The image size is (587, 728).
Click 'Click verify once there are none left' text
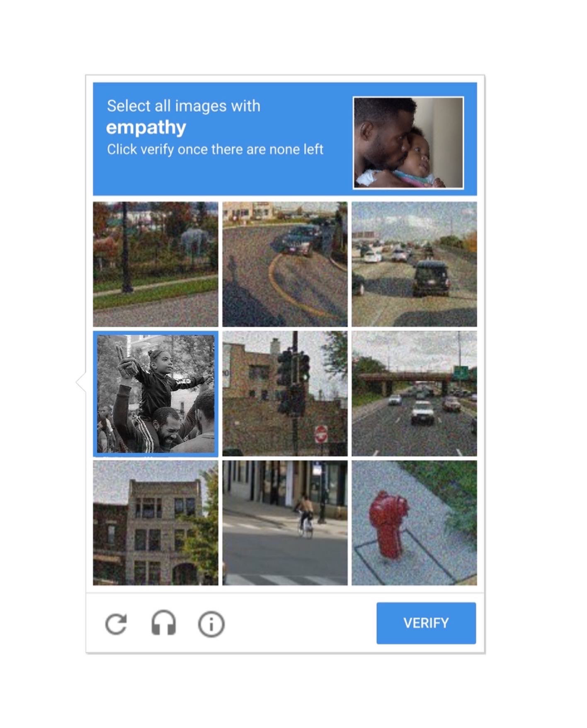click(215, 149)
